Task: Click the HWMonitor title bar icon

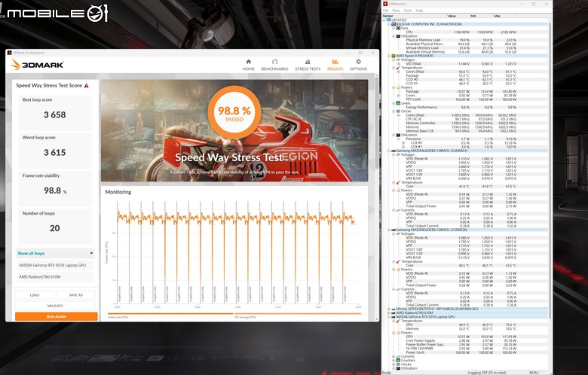Action: point(385,4)
